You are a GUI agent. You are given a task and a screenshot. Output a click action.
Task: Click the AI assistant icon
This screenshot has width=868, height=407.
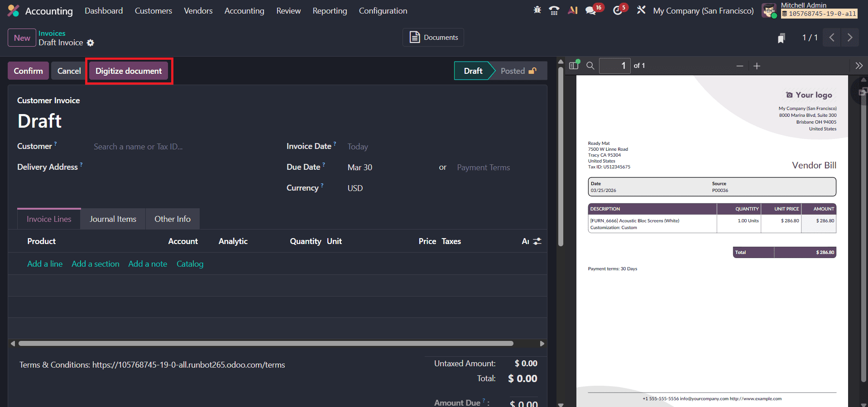point(573,10)
